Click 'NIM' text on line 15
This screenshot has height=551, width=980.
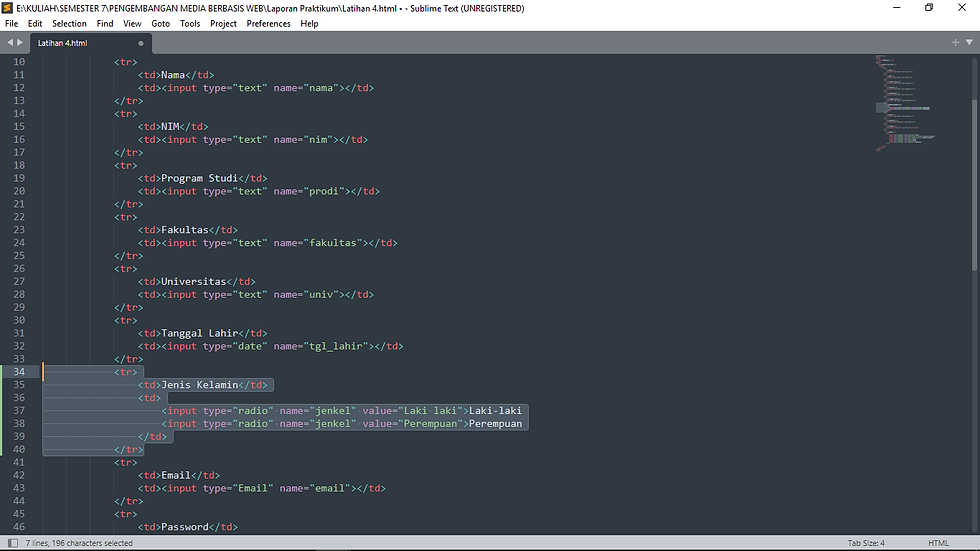pos(170,127)
